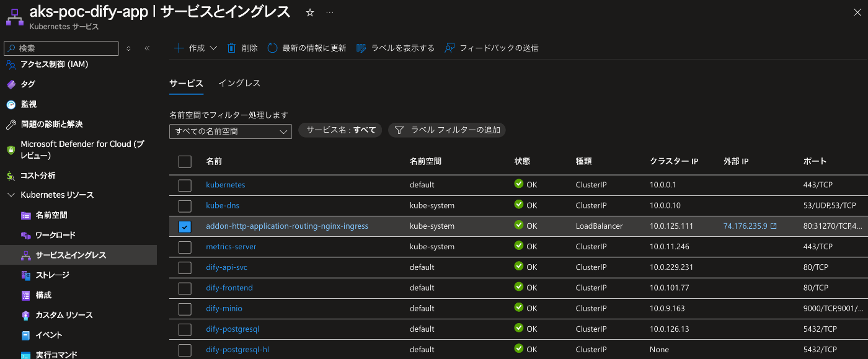Viewport: 868px width, 359px height.
Task: Open the kubernetes service link
Action: click(226, 185)
